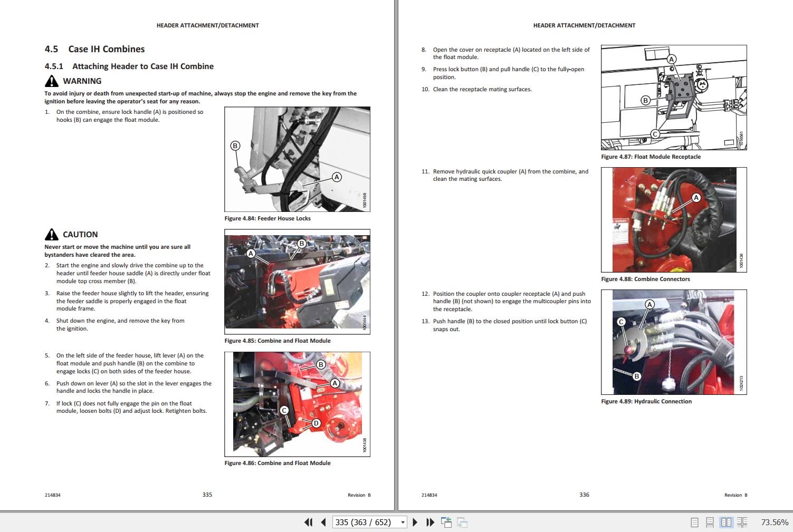Click the CAUTION triangle icon
793x532 pixels.
[x=51, y=234]
